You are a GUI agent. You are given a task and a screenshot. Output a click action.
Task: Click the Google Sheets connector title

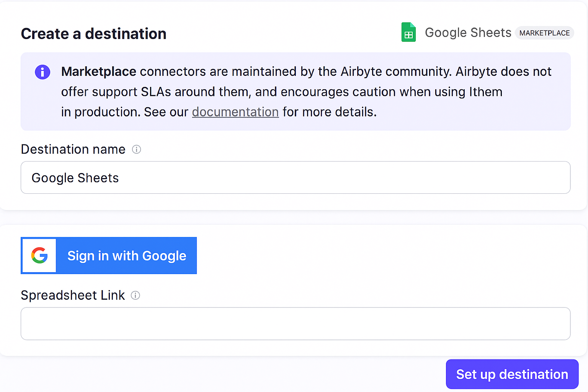point(468,33)
